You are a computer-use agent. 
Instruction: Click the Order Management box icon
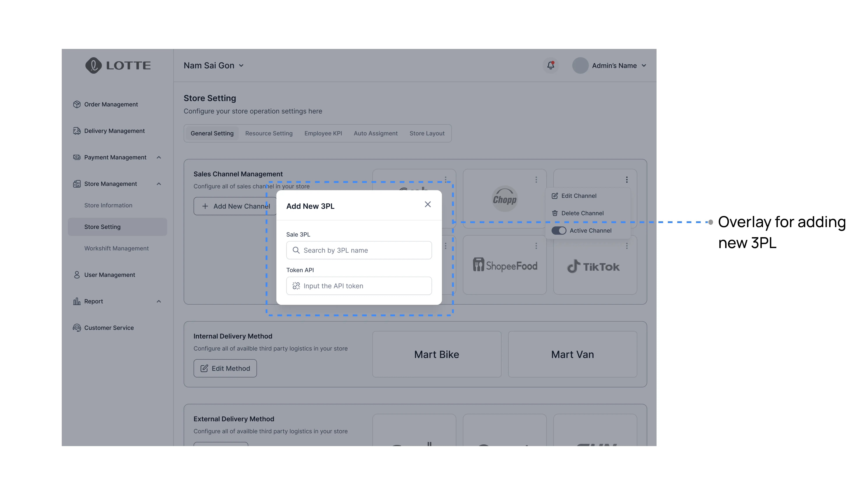(77, 104)
